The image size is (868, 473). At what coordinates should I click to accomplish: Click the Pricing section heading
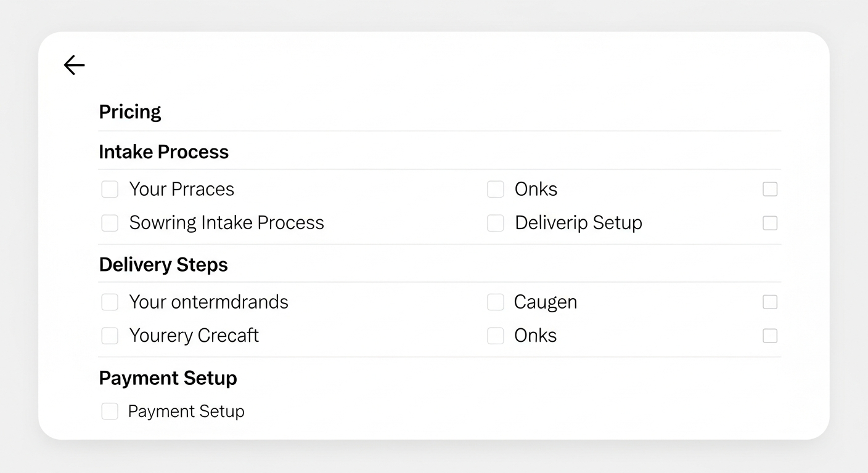click(x=130, y=111)
